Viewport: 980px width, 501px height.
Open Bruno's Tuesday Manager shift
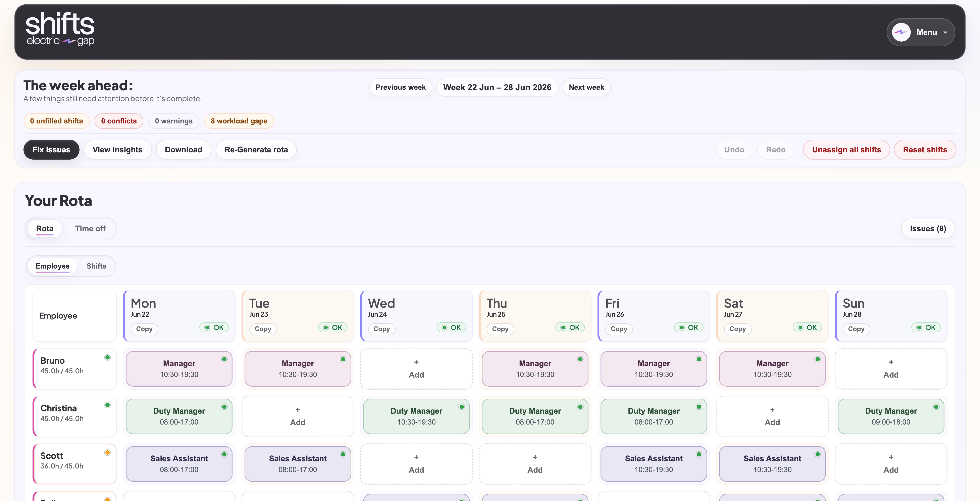(x=298, y=369)
